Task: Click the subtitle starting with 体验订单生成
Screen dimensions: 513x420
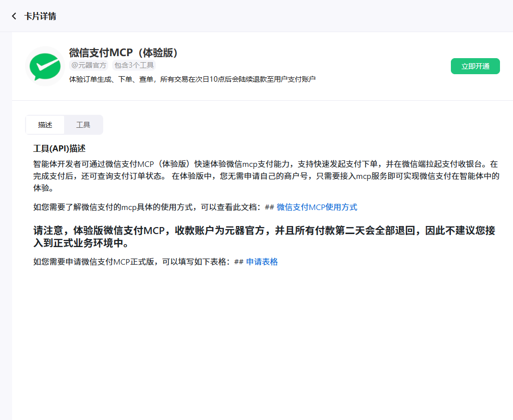Action: [192, 79]
